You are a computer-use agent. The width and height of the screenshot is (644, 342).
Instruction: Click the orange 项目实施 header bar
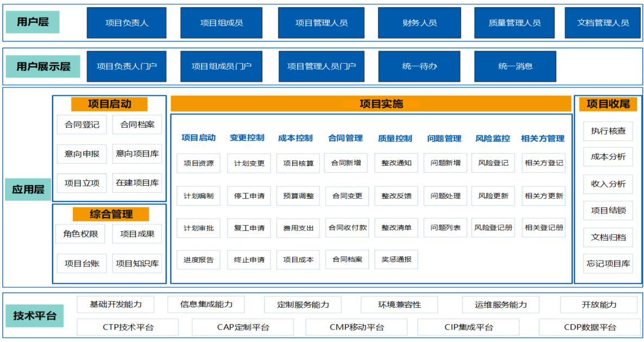[372, 104]
